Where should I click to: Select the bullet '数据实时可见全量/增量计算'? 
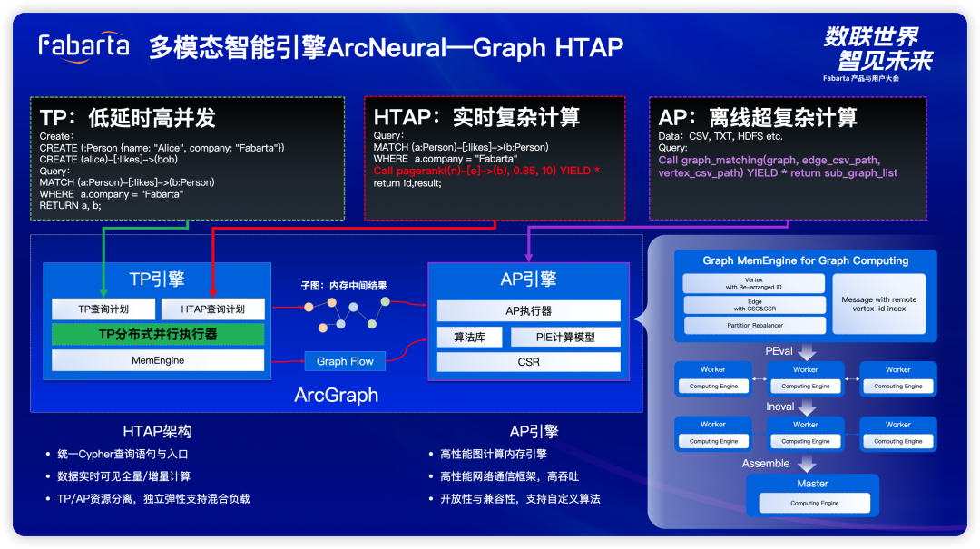click(123, 476)
